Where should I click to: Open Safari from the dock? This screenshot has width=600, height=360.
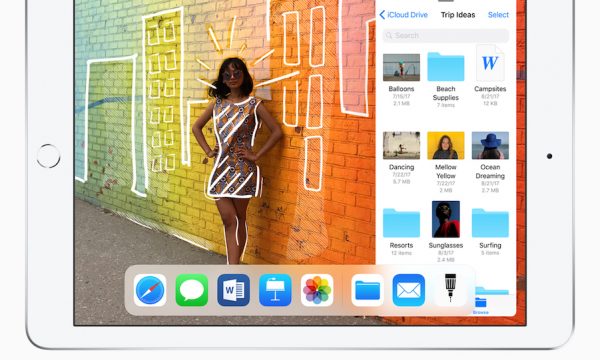pyautogui.click(x=150, y=290)
